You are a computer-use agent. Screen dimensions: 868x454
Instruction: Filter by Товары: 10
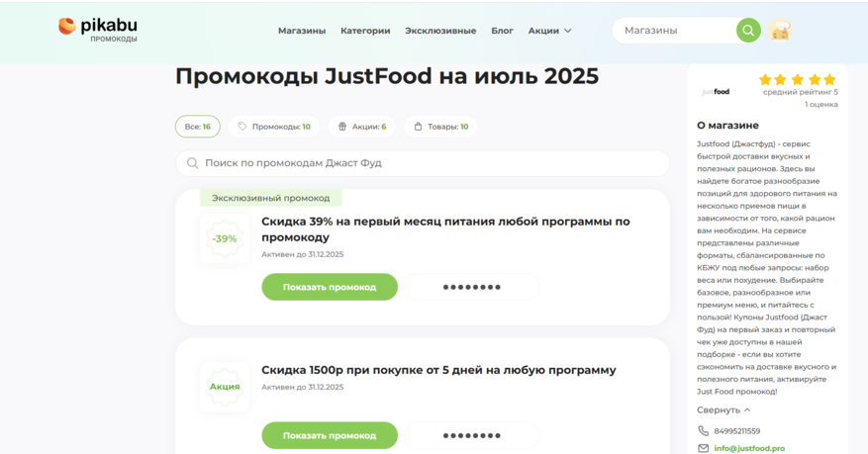(x=440, y=127)
